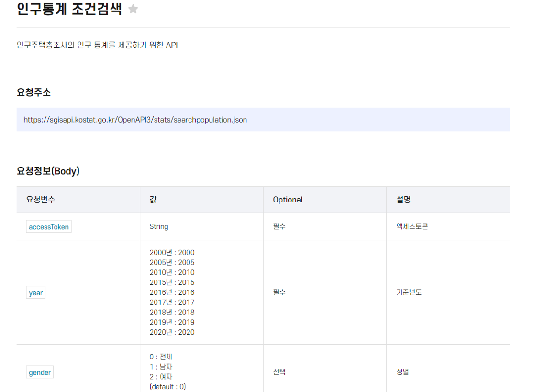This screenshot has height=392, width=546.
Task: Select the year parameter badge
Action: click(35, 292)
